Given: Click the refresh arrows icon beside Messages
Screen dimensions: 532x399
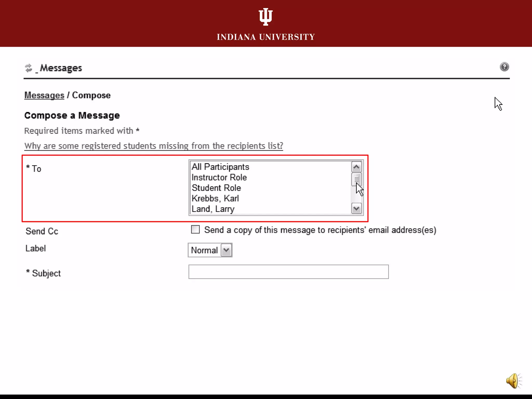Looking at the screenshot, I should point(28,68).
